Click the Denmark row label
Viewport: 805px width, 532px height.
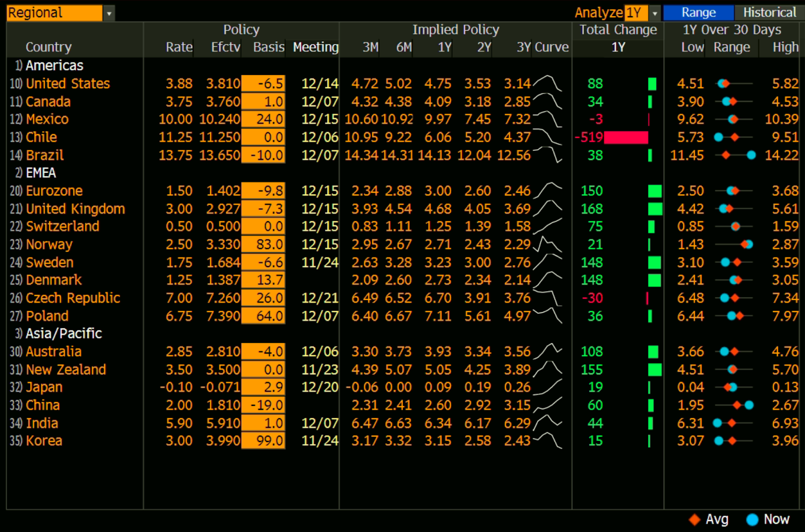coord(54,280)
